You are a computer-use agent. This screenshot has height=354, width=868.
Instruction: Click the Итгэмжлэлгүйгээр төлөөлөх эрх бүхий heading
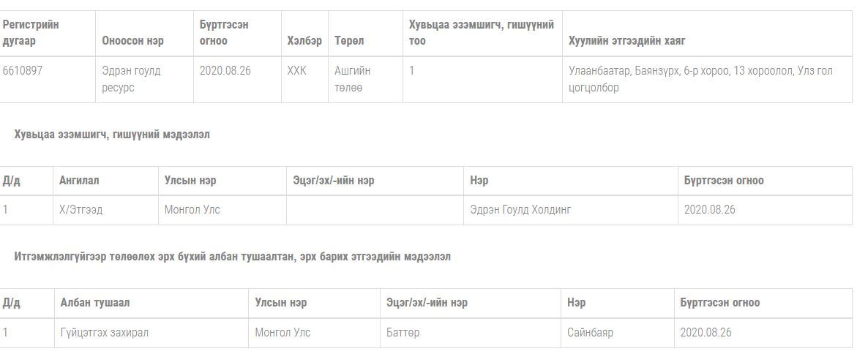pos(232,257)
